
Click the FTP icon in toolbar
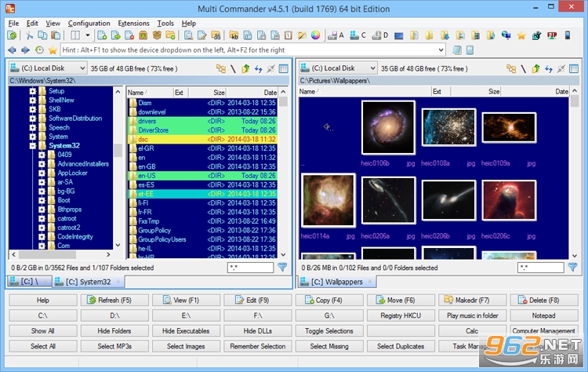pyautogui.click(x=552, y=35)
